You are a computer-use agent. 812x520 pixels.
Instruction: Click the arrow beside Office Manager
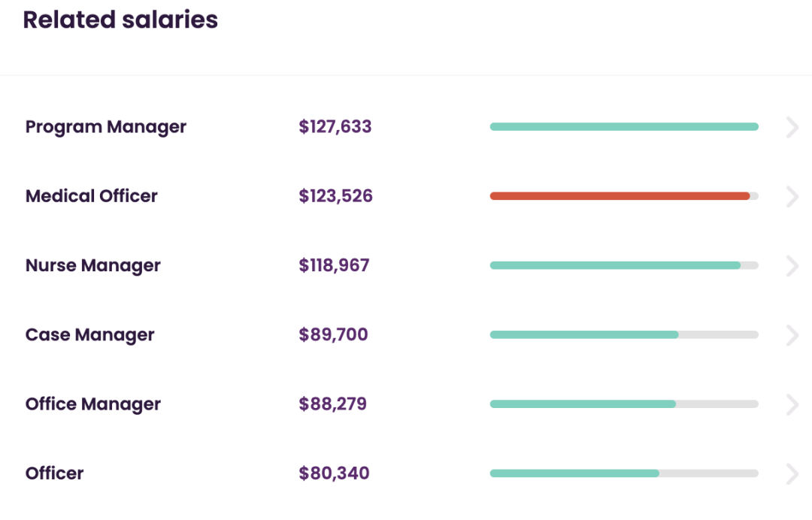(792, 404)
